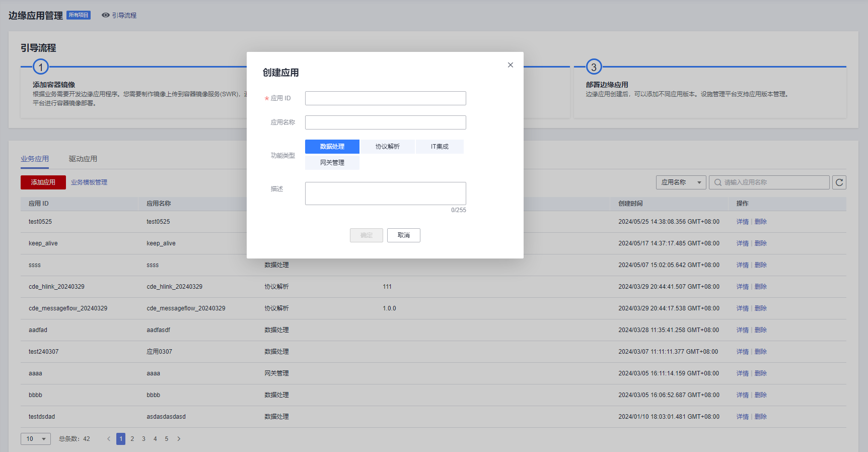Switch to 业务应用 tab

tap(35, 159)
